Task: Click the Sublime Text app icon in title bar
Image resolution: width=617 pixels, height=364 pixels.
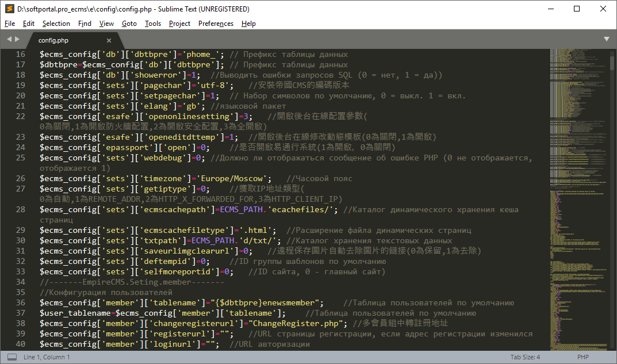Action: point(9,9)
